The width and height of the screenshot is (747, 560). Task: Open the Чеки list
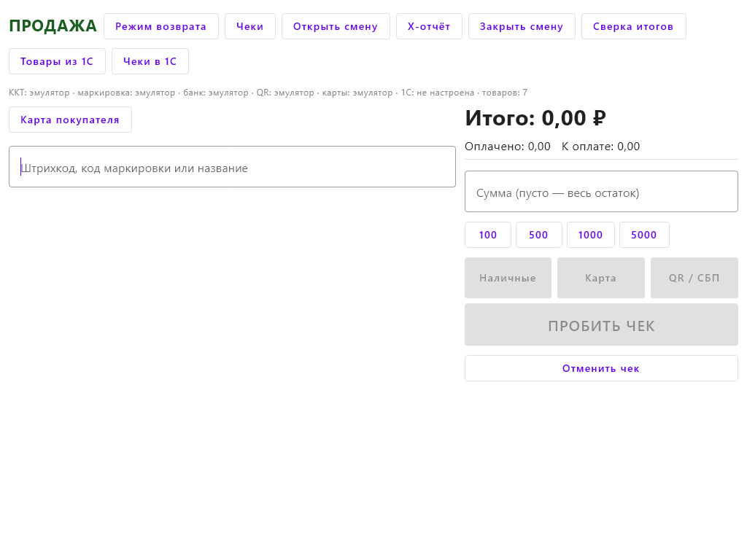(250, 26)
